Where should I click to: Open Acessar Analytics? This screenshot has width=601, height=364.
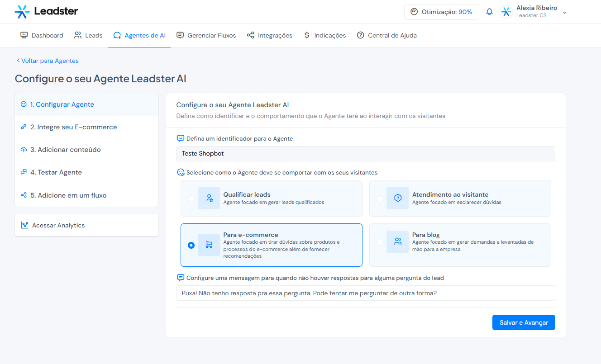(86, 225)
